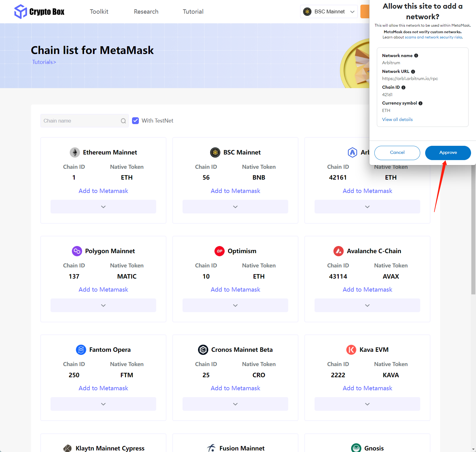Add Ethereum Mainnet to Metamask
The image size is (476, 452).
(x=103, y=191)
